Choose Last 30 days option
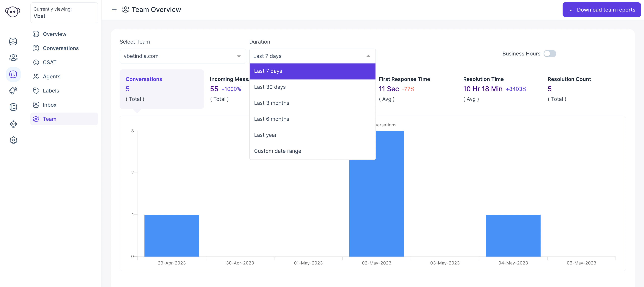644x287 pixels. click(x=312, y=87)
